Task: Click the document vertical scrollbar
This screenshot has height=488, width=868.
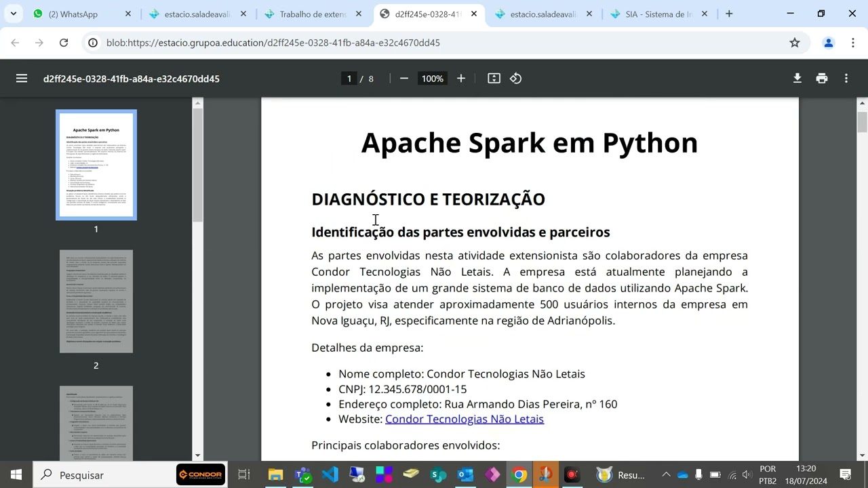Action: [862, 122]
